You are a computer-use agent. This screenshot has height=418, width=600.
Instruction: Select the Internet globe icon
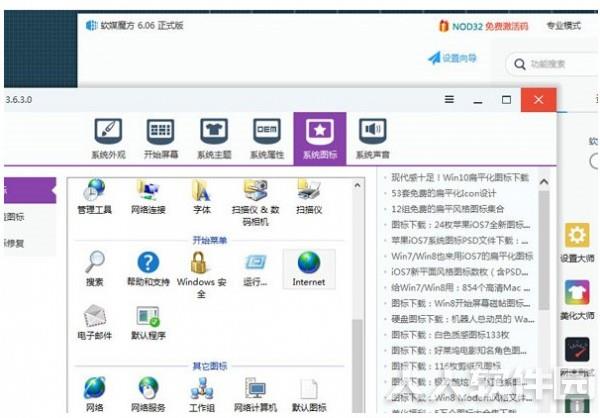[309, 269]
